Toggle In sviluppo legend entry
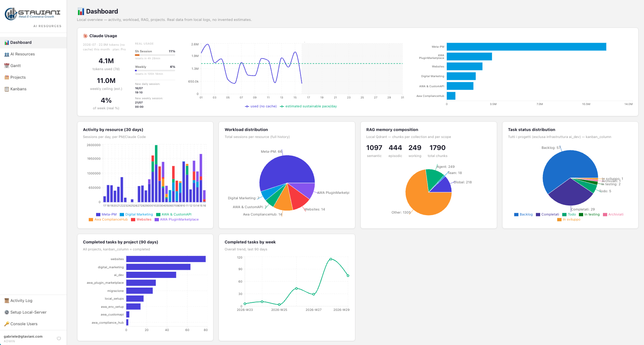The width and height of the screenshot is (644, 345). pyautogui.click(x=569, y=219)
